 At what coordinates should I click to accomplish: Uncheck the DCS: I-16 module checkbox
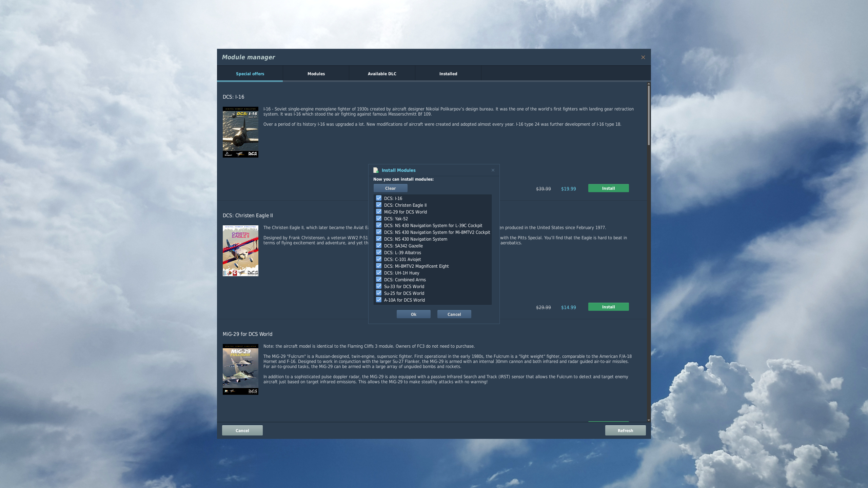(379, 198)
